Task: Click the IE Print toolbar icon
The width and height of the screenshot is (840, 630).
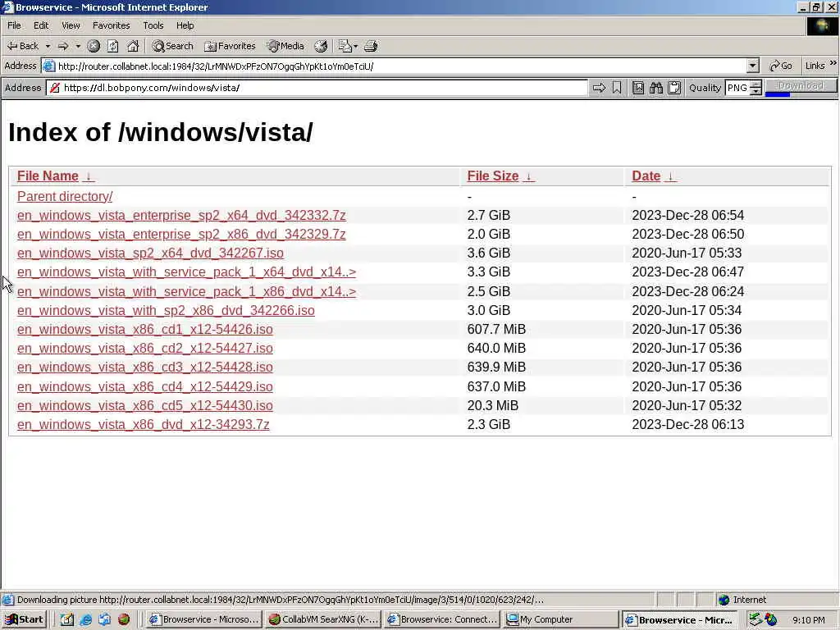Action: 371,46
